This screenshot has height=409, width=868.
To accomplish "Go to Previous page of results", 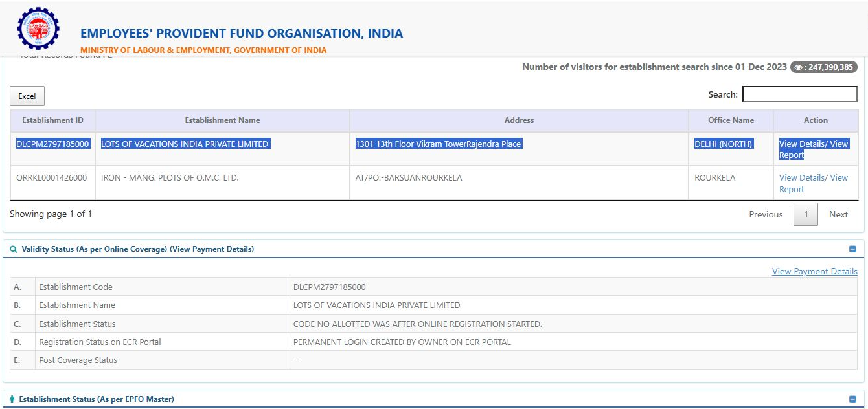I will coord(766,214).
